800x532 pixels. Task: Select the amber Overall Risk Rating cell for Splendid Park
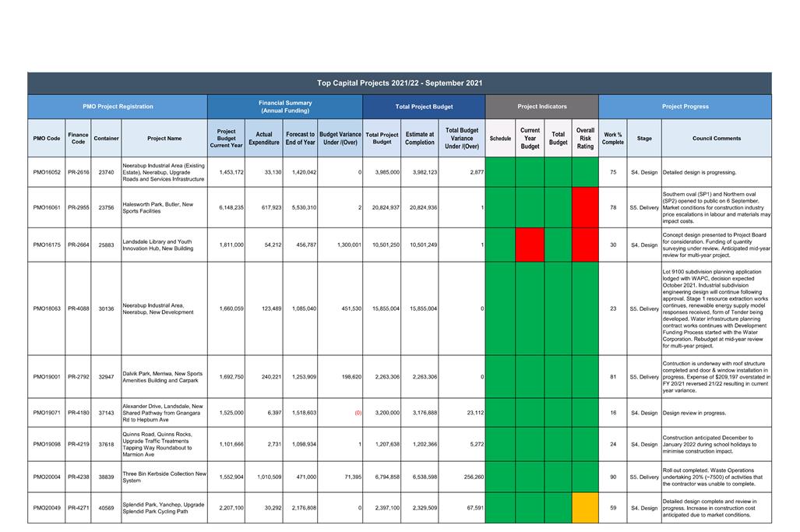click(x=585, y=508)
